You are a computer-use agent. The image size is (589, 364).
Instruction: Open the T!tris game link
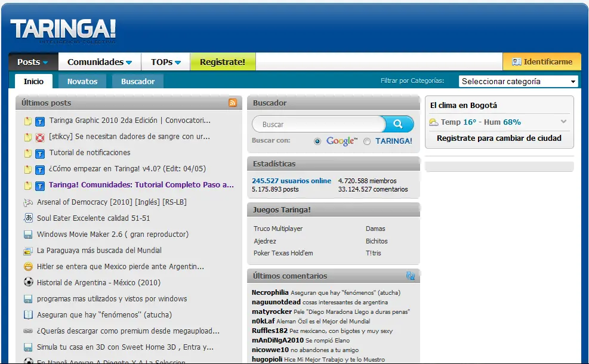(374, 253)
